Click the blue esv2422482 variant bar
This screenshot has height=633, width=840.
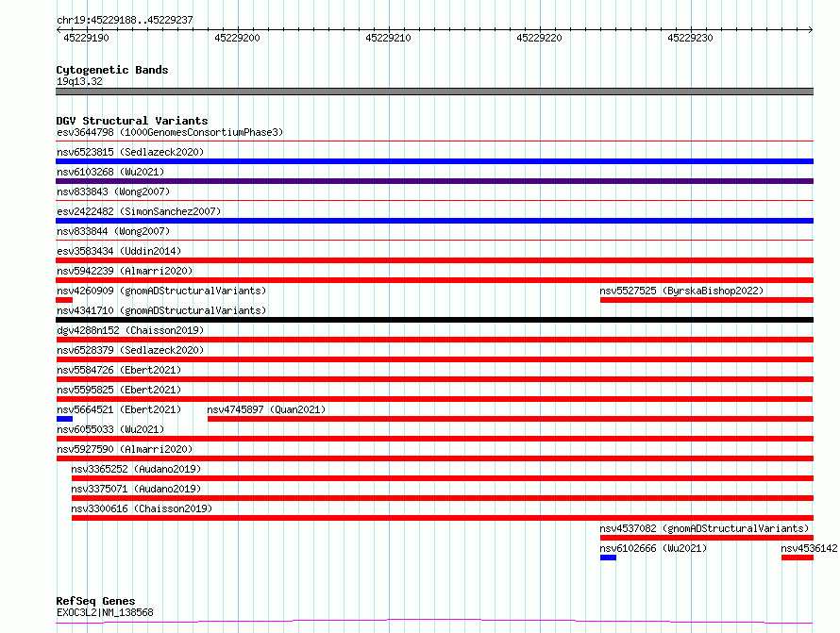[x=434, y=221]
